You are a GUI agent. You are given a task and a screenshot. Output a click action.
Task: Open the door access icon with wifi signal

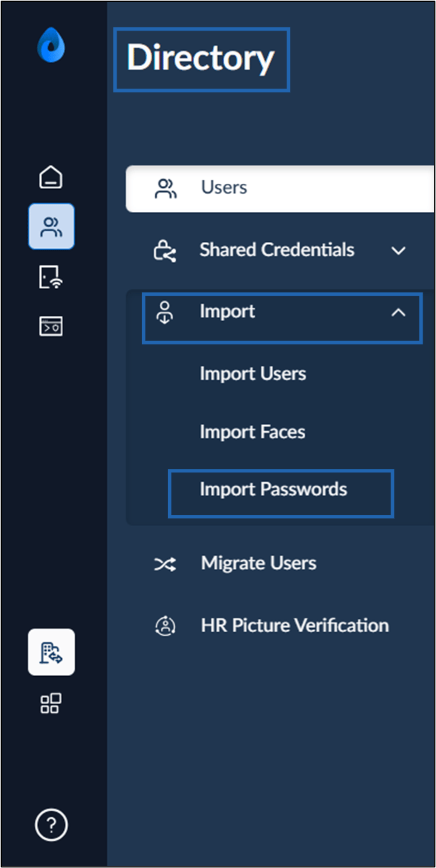tap(51, 276)
